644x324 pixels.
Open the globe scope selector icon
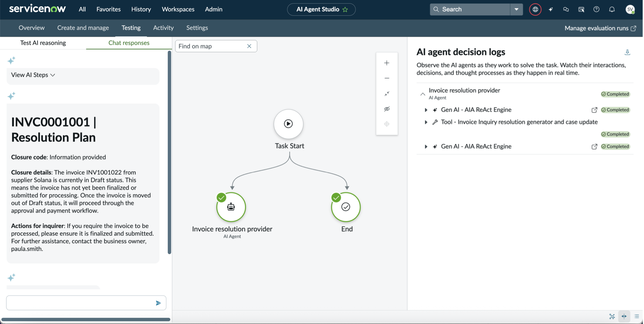coord(535,10)
